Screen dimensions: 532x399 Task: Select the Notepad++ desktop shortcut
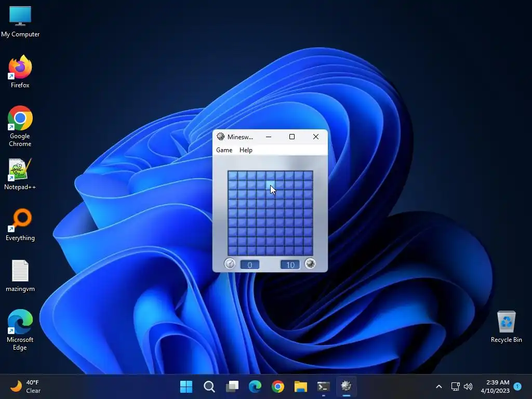pos(20,174)
